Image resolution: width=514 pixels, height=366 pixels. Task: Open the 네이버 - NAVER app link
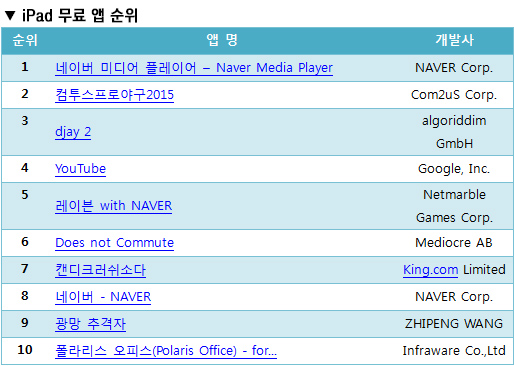103,297
